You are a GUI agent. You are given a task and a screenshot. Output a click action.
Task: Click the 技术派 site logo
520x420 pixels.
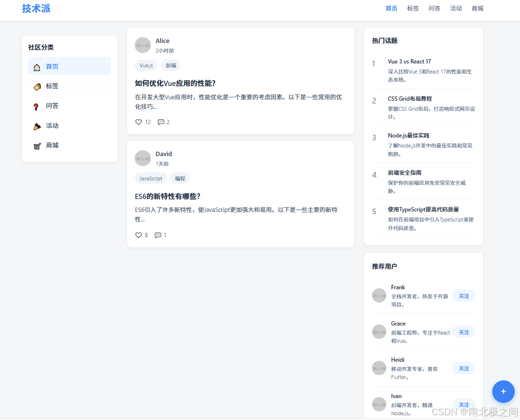(x=36, y=9)
